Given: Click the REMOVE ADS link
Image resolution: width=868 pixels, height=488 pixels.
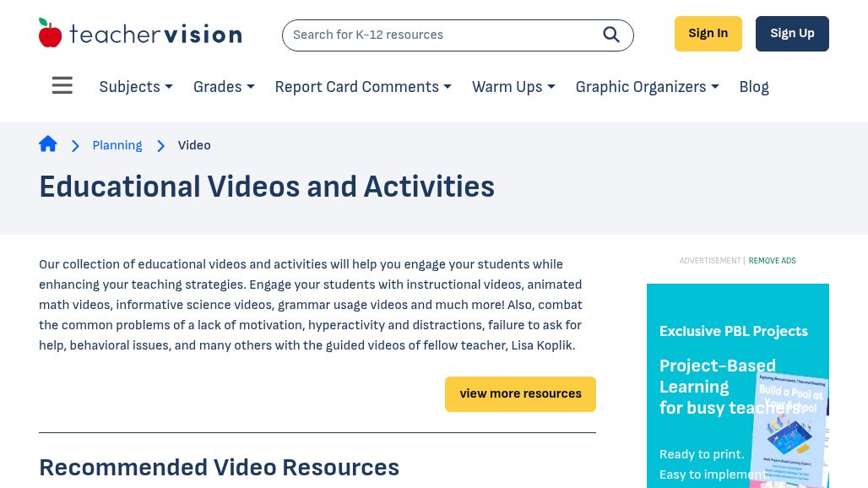Looking at the screenshot, I should [772, 261].
